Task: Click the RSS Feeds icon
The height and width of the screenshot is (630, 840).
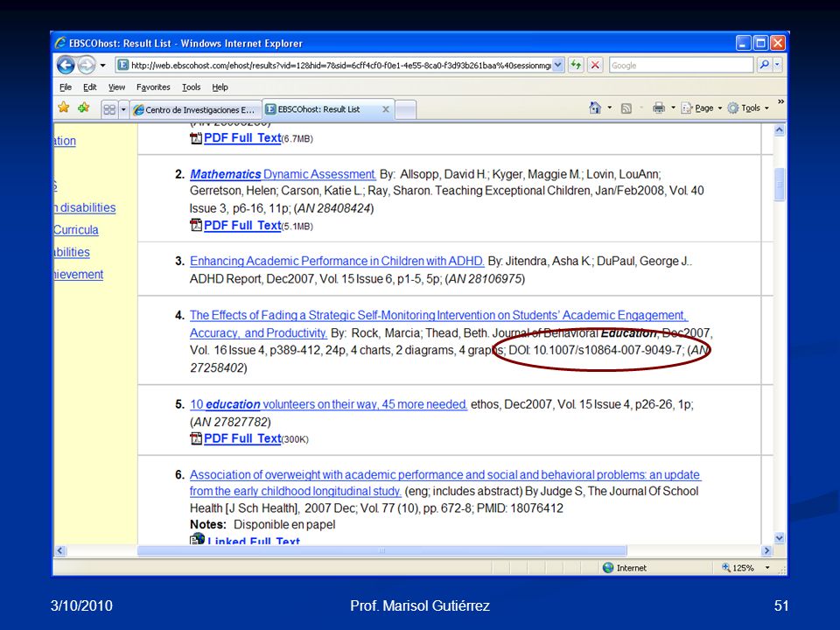Action: pyautogui.click(x=626, y=108)
